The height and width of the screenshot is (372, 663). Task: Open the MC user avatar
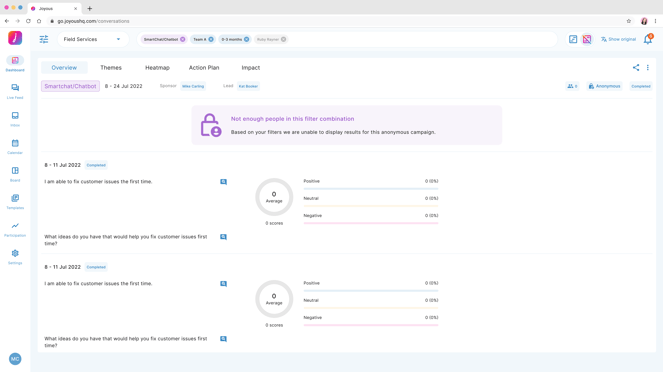(x=15, y=359)
